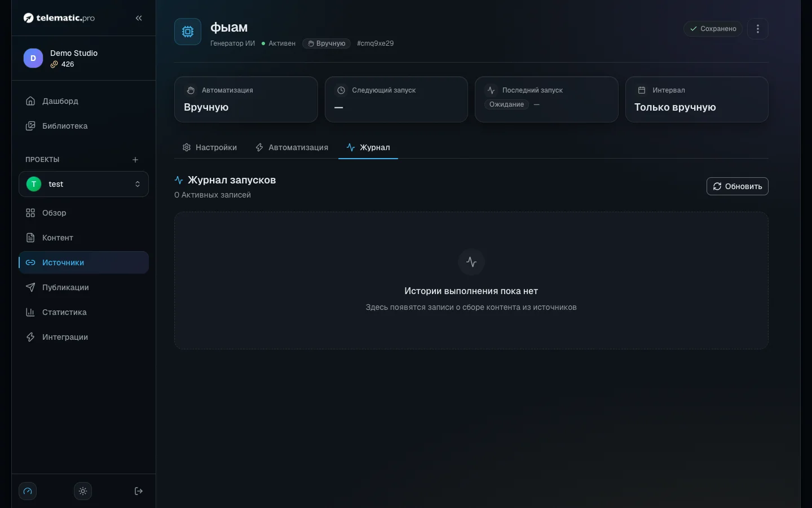Click the 0 Активных записей text
Image resolution: width=812 pixels, height=508 pixels.
coord(213,195)
